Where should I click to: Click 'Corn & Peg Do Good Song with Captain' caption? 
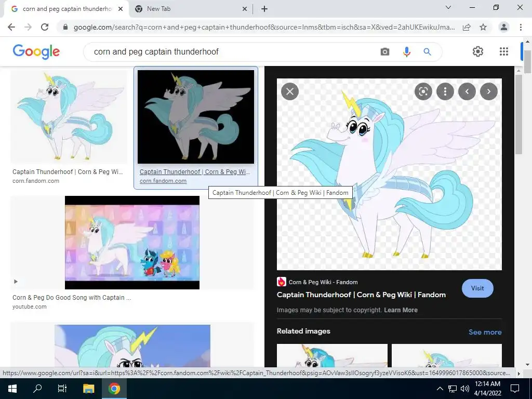72,298
